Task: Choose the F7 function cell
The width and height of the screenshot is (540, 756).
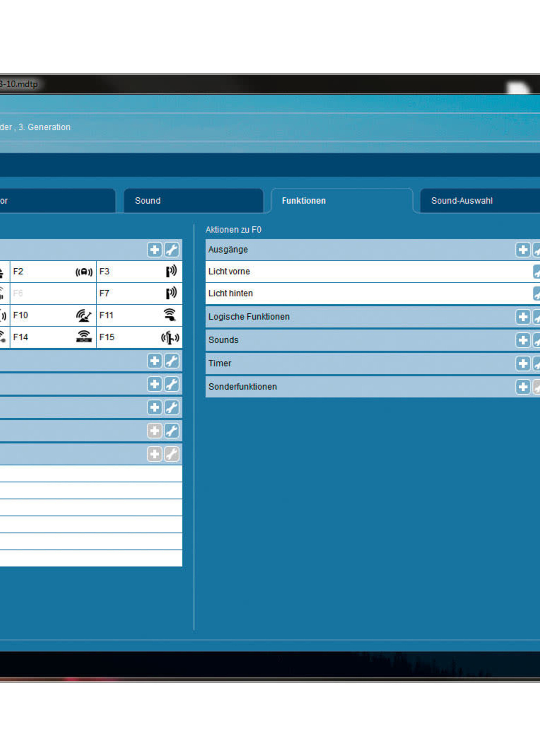Action: click(x=139, y=294)
